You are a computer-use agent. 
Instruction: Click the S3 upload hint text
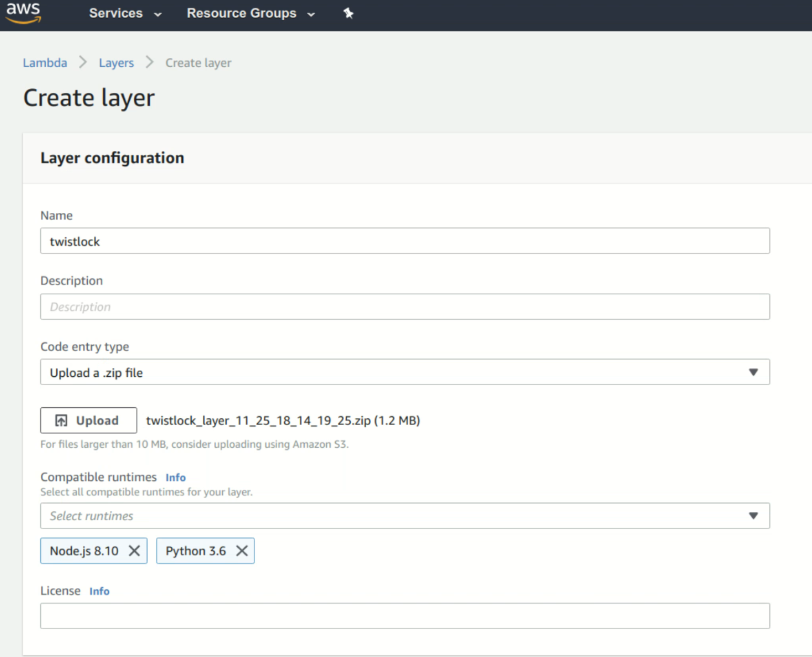[x=194, y=444]
